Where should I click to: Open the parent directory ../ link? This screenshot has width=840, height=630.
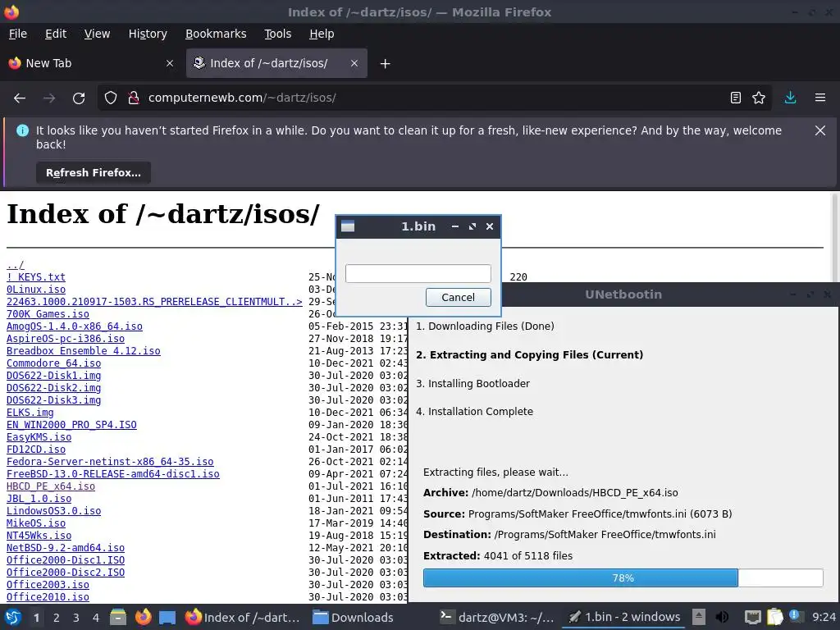pos(15,265)
